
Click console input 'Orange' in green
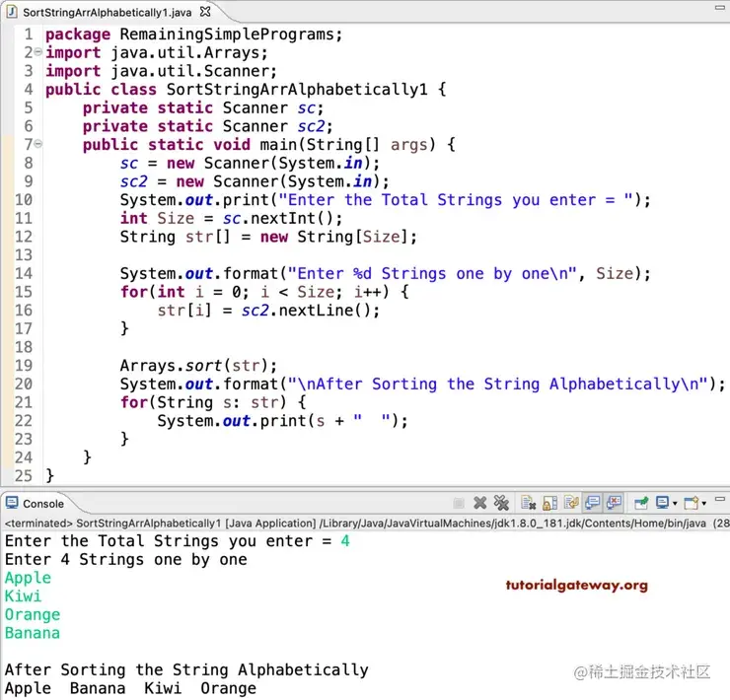click(x=33, y=615)
